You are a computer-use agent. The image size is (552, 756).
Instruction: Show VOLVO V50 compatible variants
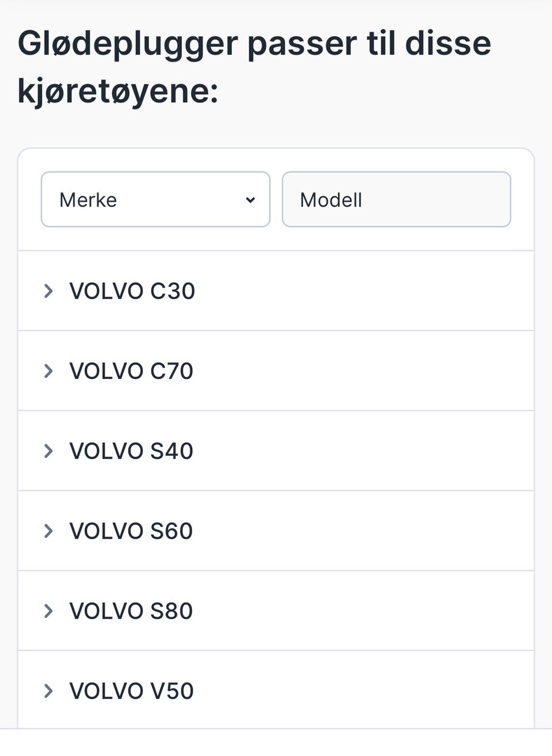coord(131,690)
